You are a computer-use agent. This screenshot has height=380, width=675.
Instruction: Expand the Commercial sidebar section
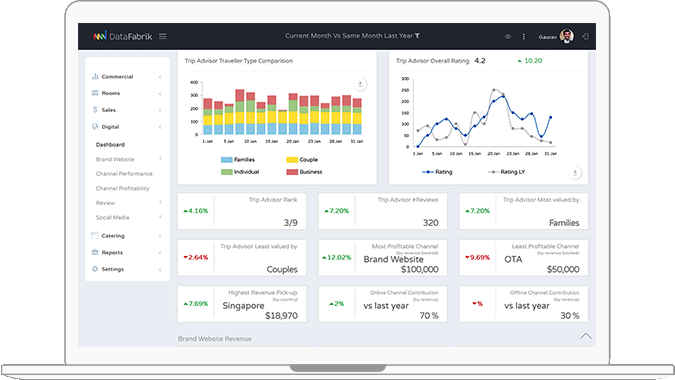pos(127,77)
